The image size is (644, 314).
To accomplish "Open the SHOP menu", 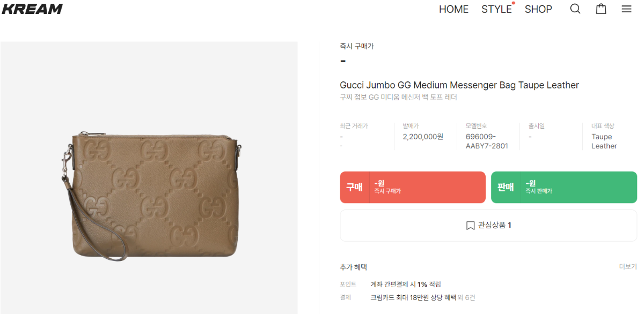I will click(x=538, y=9).
